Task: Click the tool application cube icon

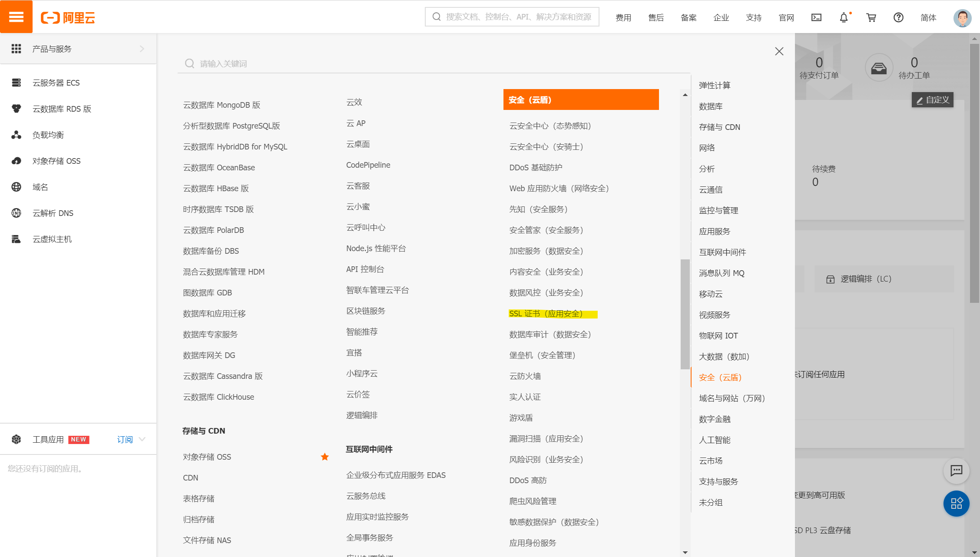Action: click(16, 439)
